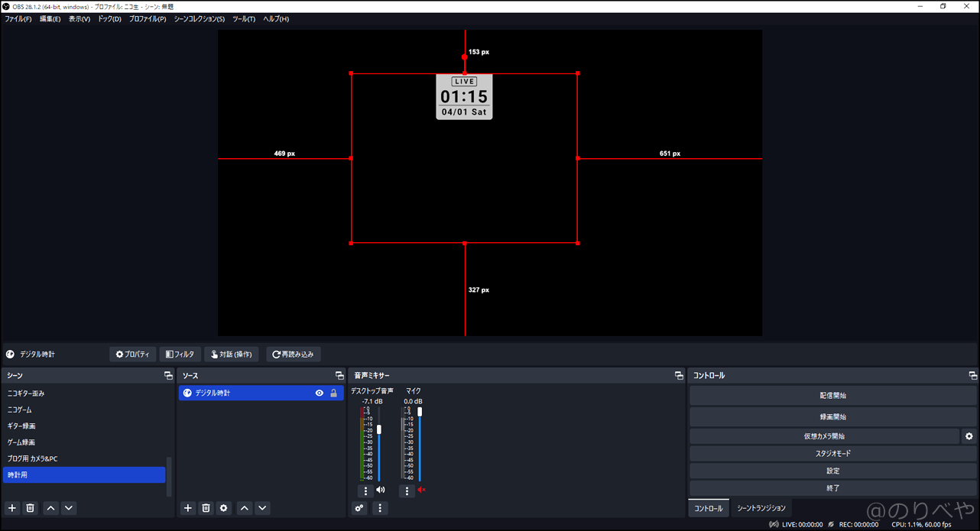Toggle lock on デジタル時計 source
This screenshot has height=531, width=980.
(333, 393)
